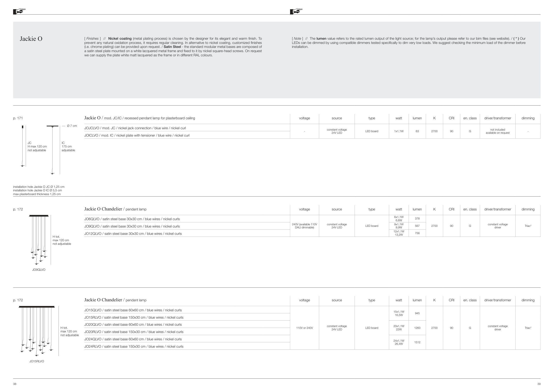
Task: Select the JO12QLVO product row
Action: (x=133, y=234)
